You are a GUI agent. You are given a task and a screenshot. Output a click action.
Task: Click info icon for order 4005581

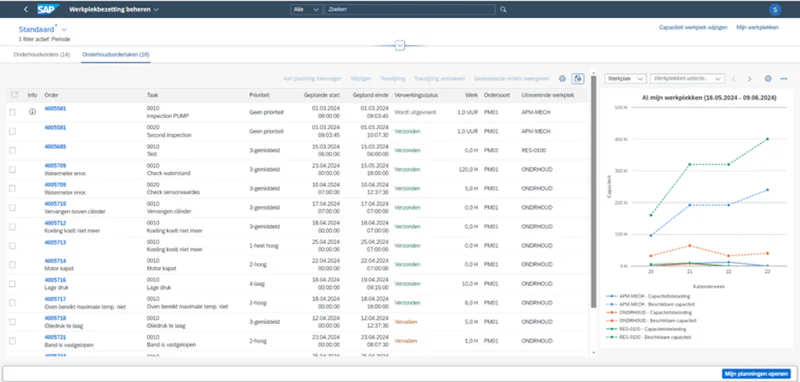[x=32, y=112]
